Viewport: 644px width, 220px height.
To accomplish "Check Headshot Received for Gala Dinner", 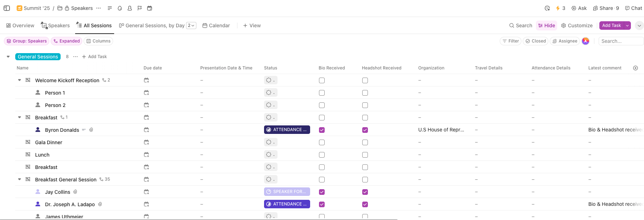I will pos(365,142).
